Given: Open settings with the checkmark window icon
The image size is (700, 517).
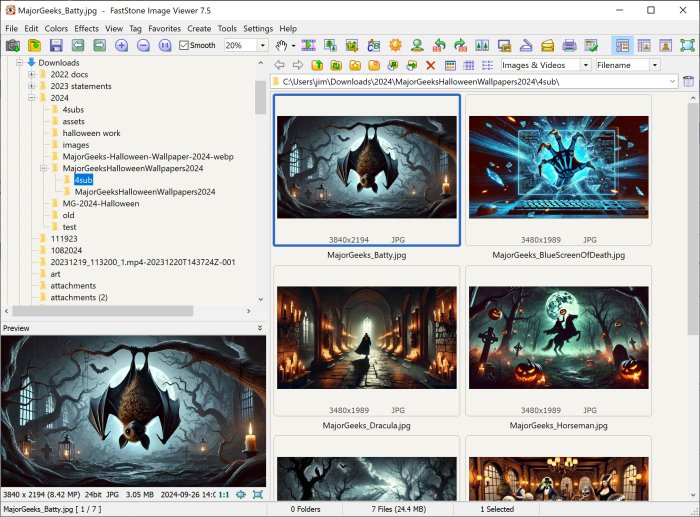Looking at the screenshot, I should point(591,45).
